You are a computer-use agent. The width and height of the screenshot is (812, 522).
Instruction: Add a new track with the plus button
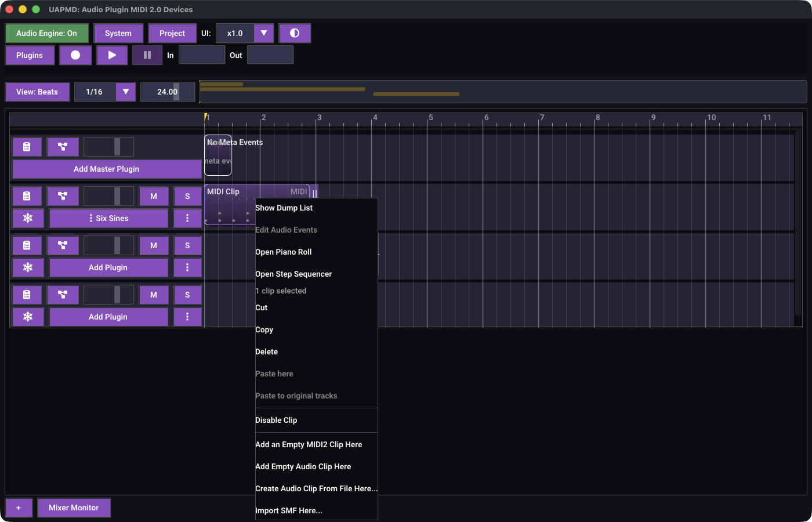point(19,507)
